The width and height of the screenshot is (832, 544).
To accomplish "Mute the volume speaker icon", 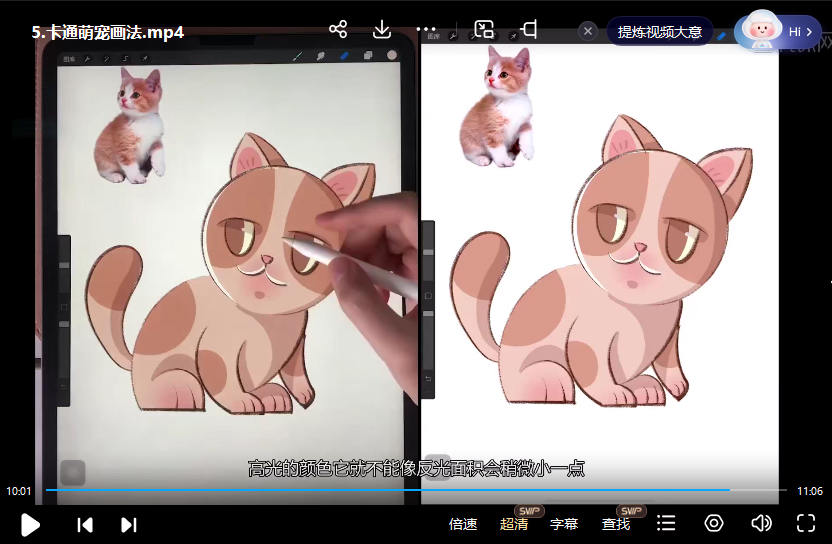I will (x=761, y=523).
